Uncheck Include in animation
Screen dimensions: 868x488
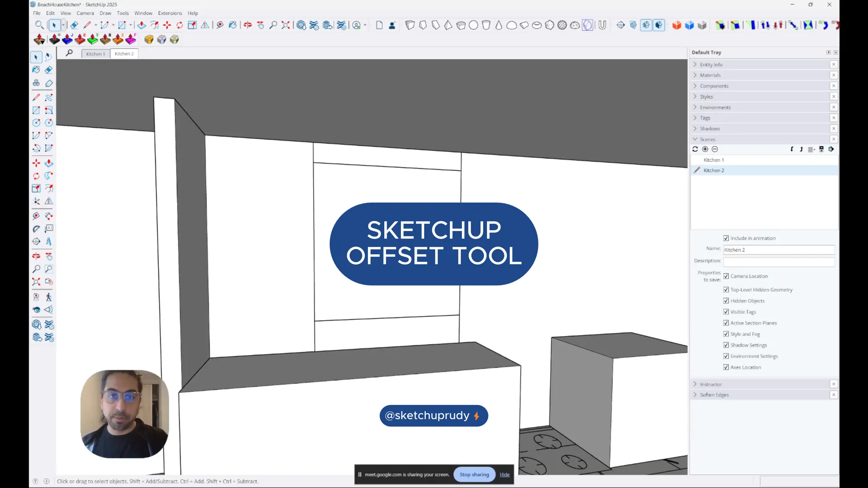726,238
